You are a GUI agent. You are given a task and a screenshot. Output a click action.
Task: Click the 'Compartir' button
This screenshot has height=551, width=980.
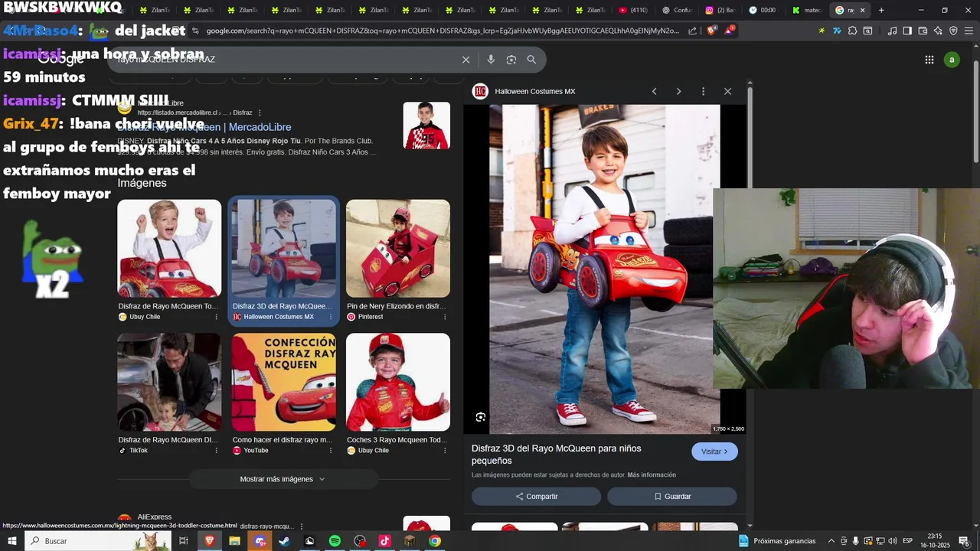coord(536,497)
